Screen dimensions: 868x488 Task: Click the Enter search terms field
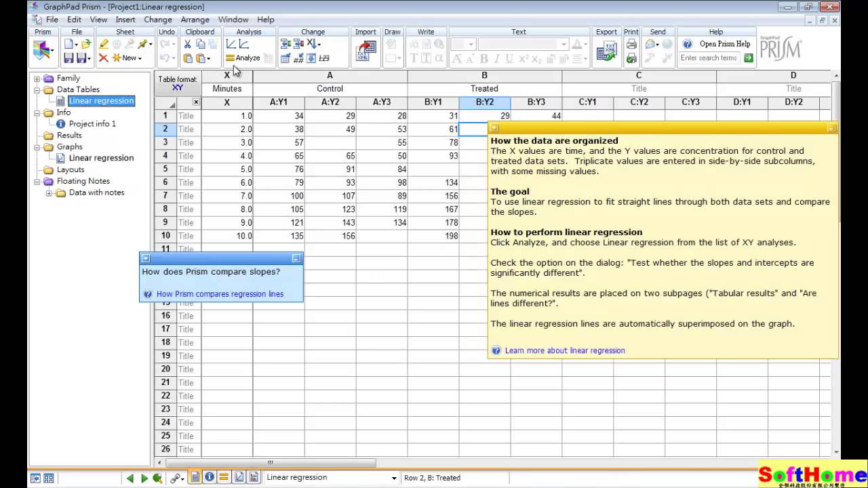point(709,58)
